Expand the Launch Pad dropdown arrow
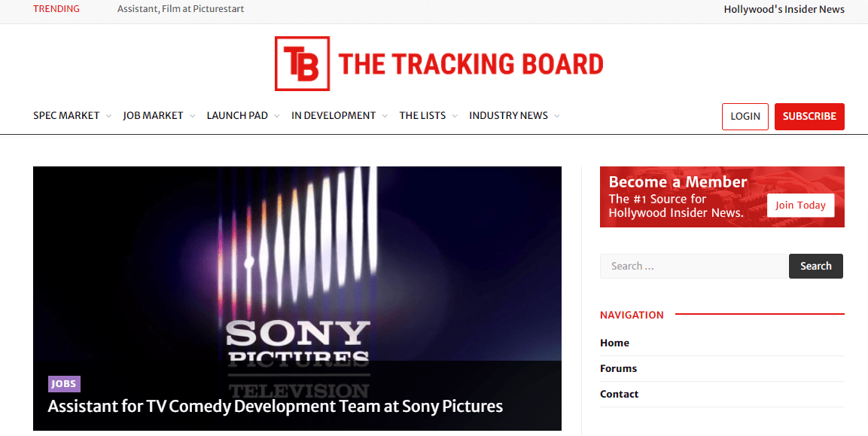 pyautogui.click(x=276, y=116)
